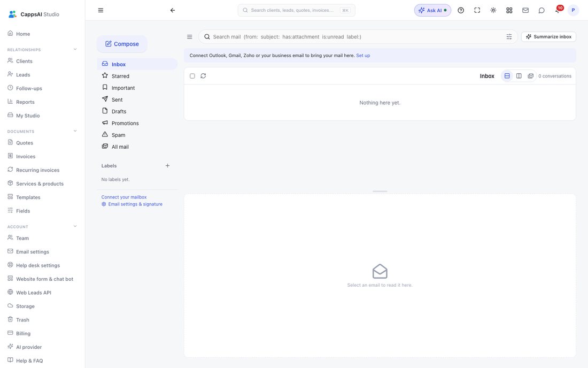
Task: Refresh the inbox conversation list
Action: tap(203, 76)
